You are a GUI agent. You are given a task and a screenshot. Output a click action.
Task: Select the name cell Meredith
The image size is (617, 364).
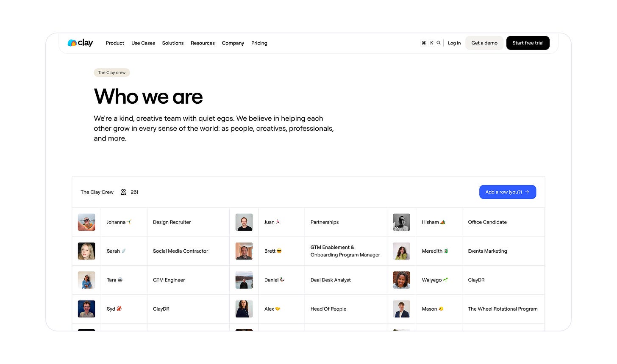tap(439, 251)
